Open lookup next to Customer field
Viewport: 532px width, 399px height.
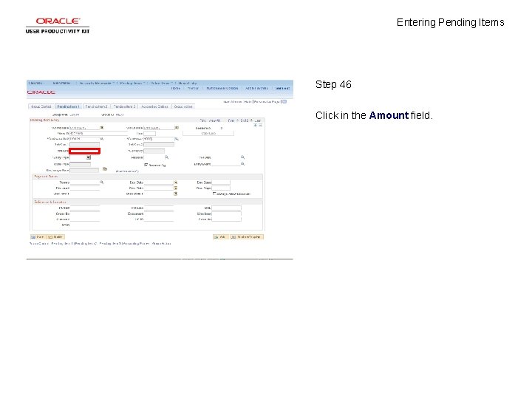point(177,139)
